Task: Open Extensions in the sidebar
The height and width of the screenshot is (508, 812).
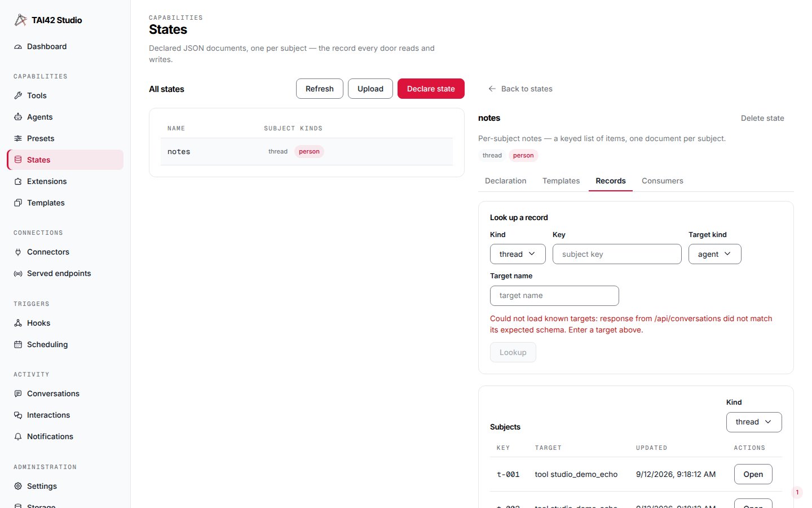Action: (65, 181)
